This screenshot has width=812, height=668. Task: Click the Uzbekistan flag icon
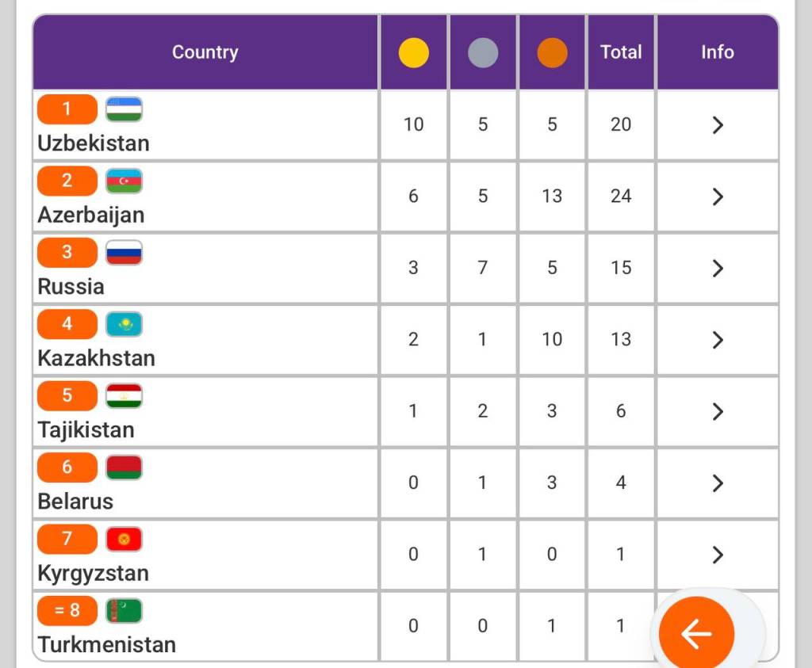pyautogui.click(x=124, y=109)
